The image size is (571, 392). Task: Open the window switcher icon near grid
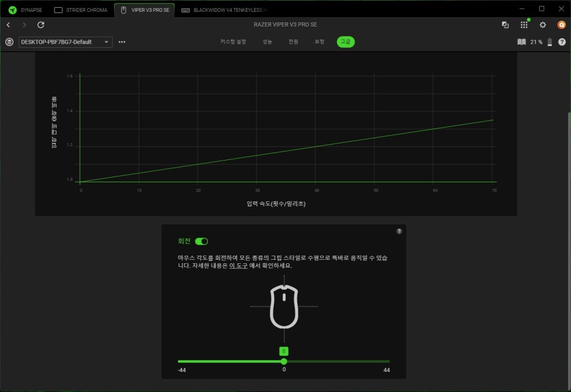pos(505,25)
